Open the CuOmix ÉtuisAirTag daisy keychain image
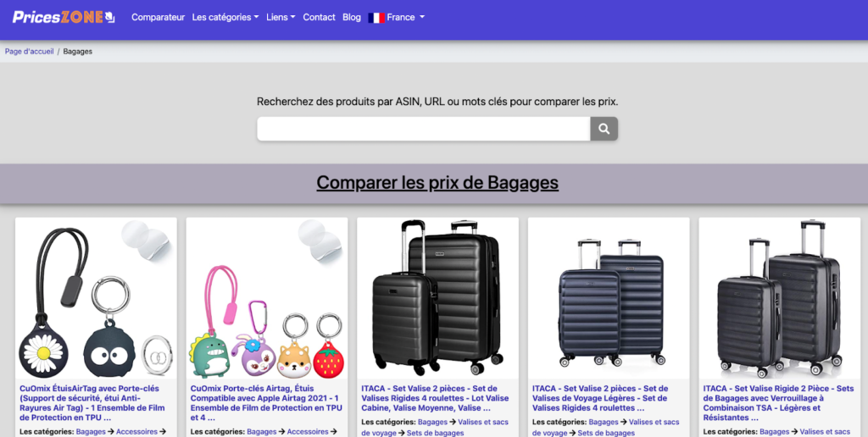Screen dimensions: 868x437 pos(97,299)
